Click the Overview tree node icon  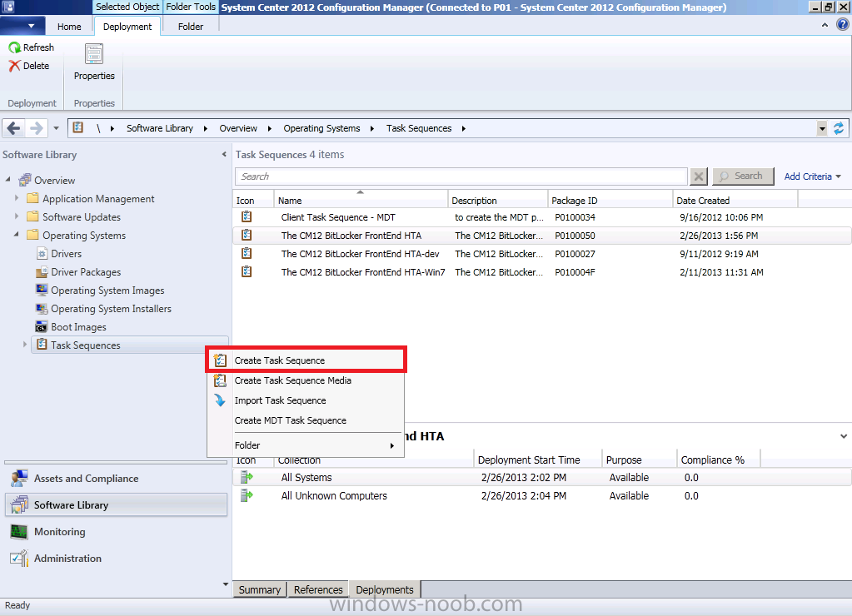coord(24,180)
